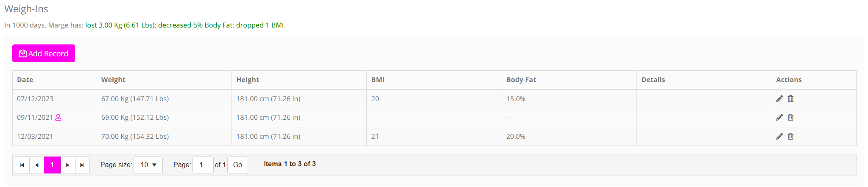
Task: Delete the 12/03/2021 weigh-in record
Action: [790, 136]
